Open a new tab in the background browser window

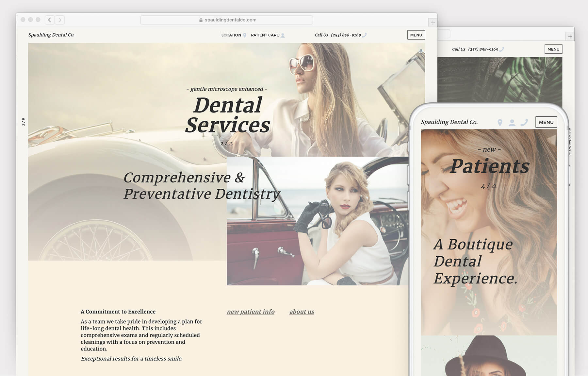tap(570, 36)
